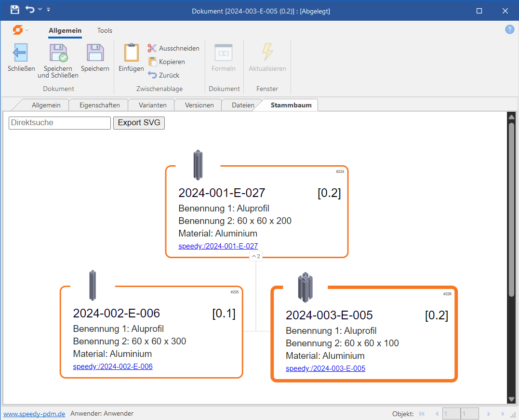Click the Schließen ribbon icon
The image size is (519, 420).
[x=21, y=53]
